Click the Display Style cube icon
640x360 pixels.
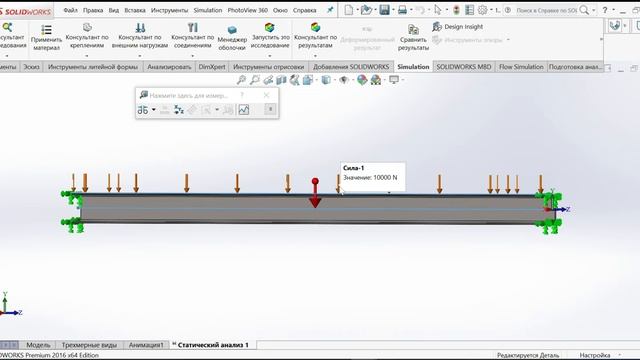pos(326,80)
